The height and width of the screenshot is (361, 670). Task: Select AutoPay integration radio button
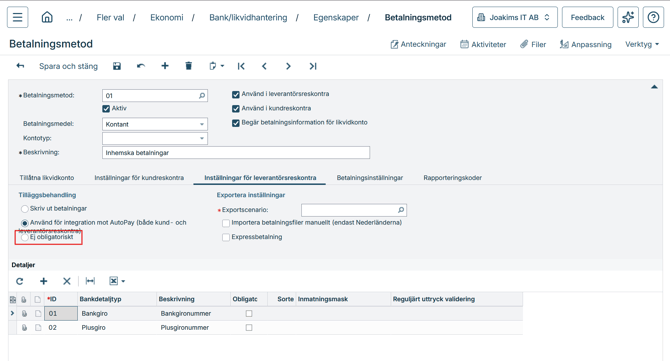pyautogui.click(x=25, y=223)
